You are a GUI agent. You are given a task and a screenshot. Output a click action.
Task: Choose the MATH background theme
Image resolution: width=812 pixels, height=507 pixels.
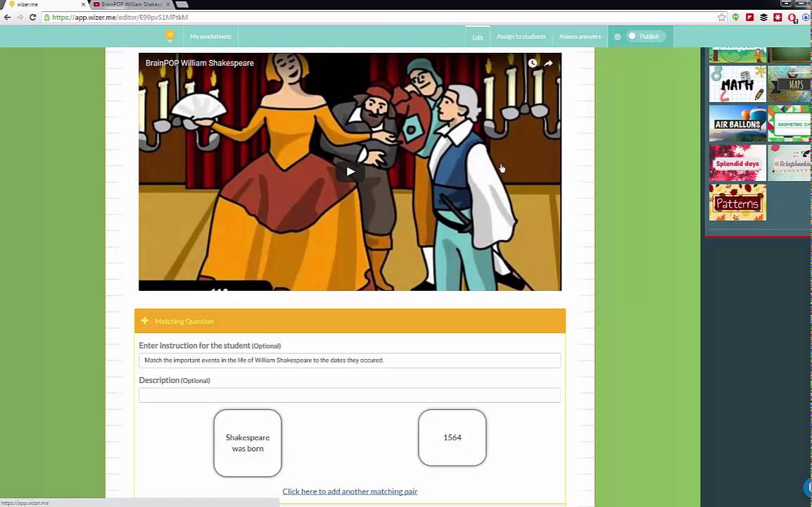coord(737,84)
